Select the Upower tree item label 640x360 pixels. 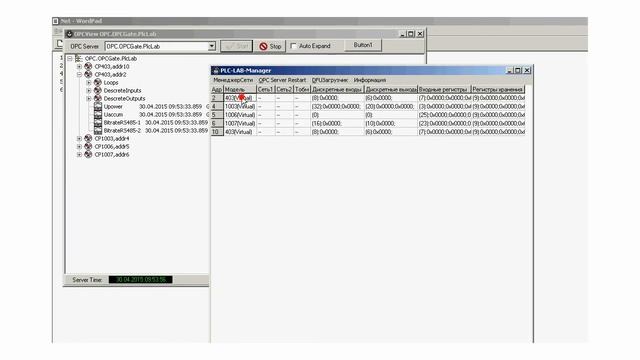pos(113,107)
